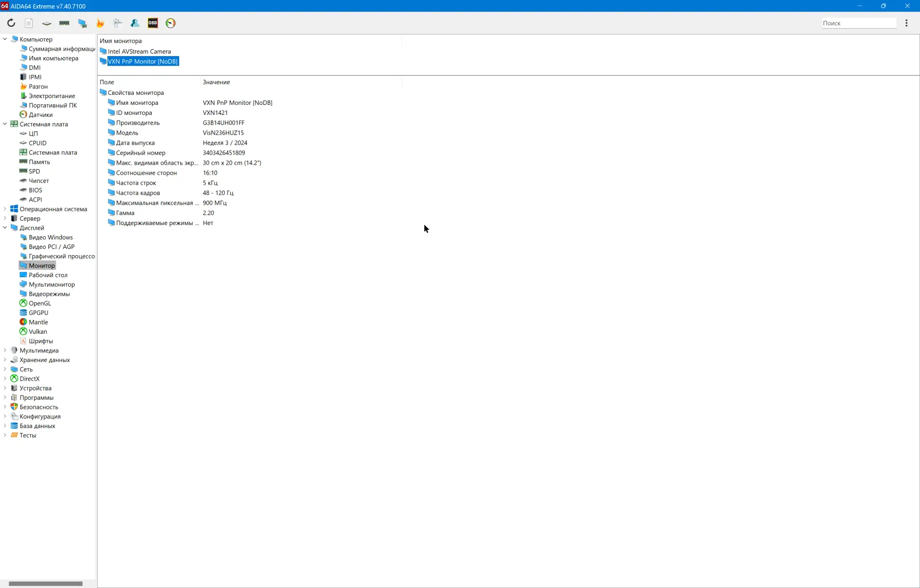Open the Видео Windows page
The image size is (920, 588).
tap(51, 237)
